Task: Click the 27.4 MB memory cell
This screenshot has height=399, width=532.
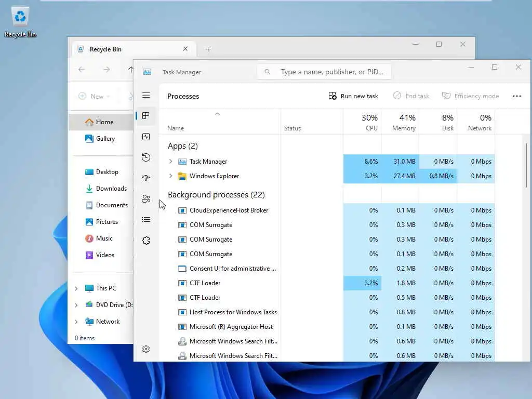Action: 401,176
